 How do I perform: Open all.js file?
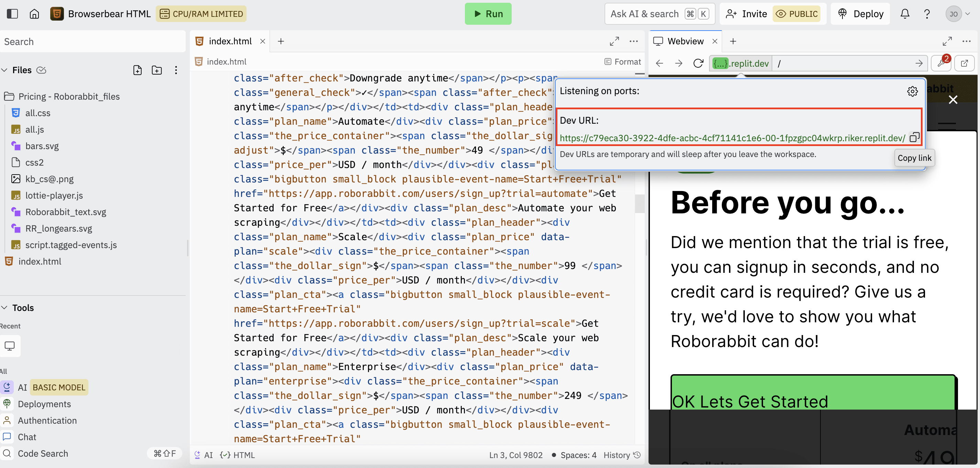pyautogui.click(x=35, y=130)
